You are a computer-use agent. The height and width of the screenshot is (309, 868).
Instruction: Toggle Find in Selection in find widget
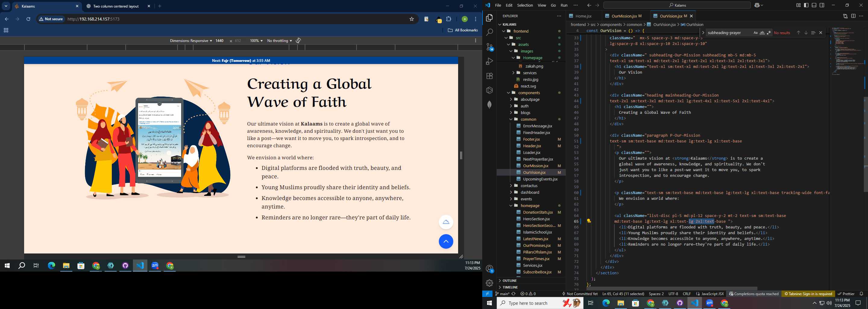[x=813, y=33]
